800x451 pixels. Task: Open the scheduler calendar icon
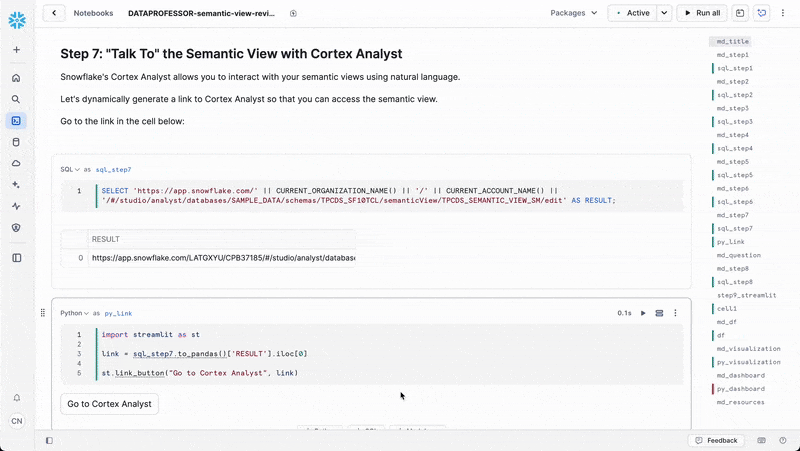[x=740, y=13]
